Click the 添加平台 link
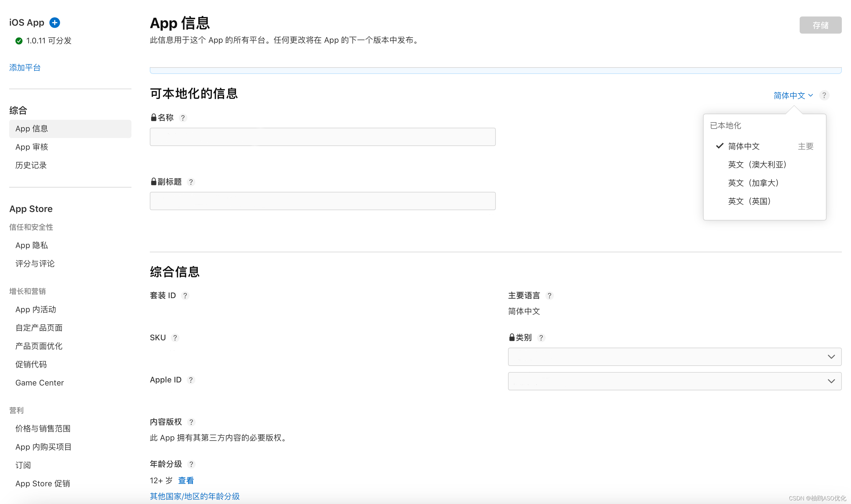 (25, 68)
